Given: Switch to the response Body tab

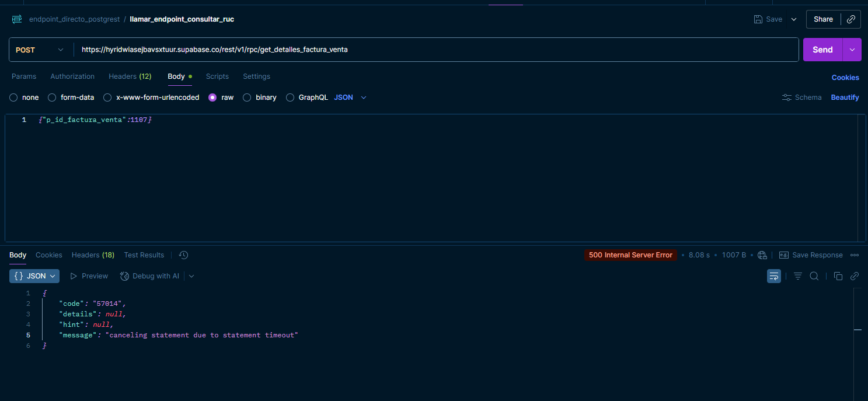Looking at the screenshot, I should click(18, 255).
